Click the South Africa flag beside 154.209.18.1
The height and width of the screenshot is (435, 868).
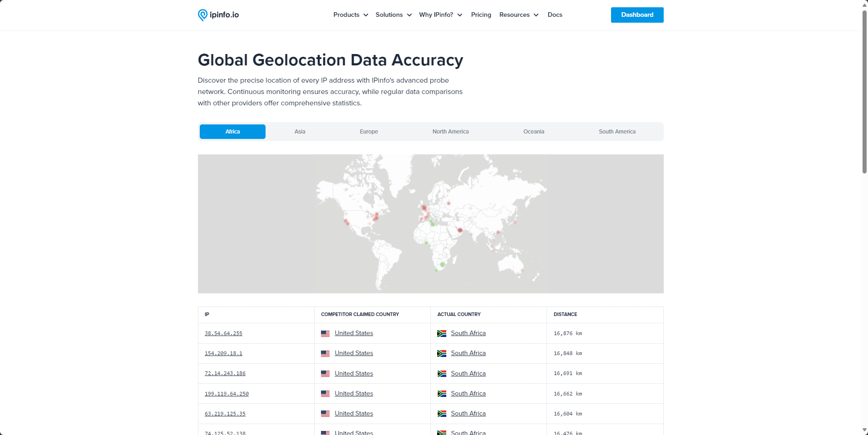point(442,353)
